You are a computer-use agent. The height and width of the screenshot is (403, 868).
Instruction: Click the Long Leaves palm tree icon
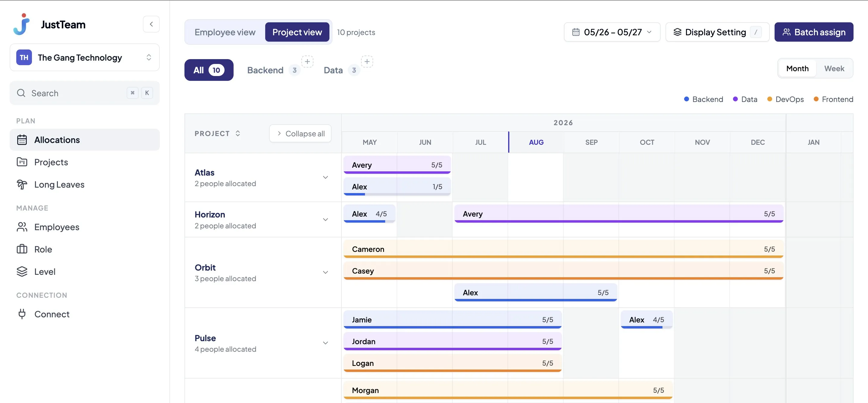pos(22,184)
